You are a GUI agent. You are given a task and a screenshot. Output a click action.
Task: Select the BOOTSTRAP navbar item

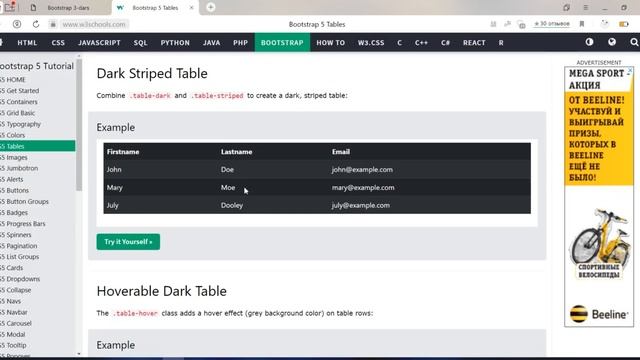[282, 42]
